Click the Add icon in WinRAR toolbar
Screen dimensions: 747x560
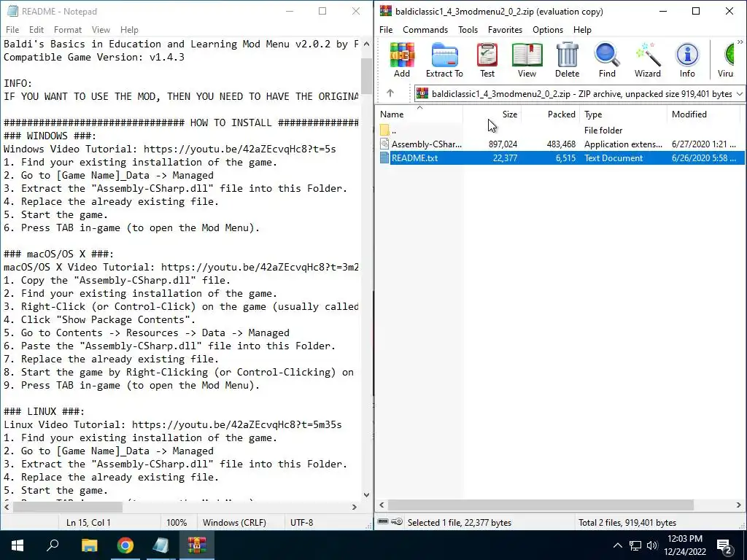(402, 60)
